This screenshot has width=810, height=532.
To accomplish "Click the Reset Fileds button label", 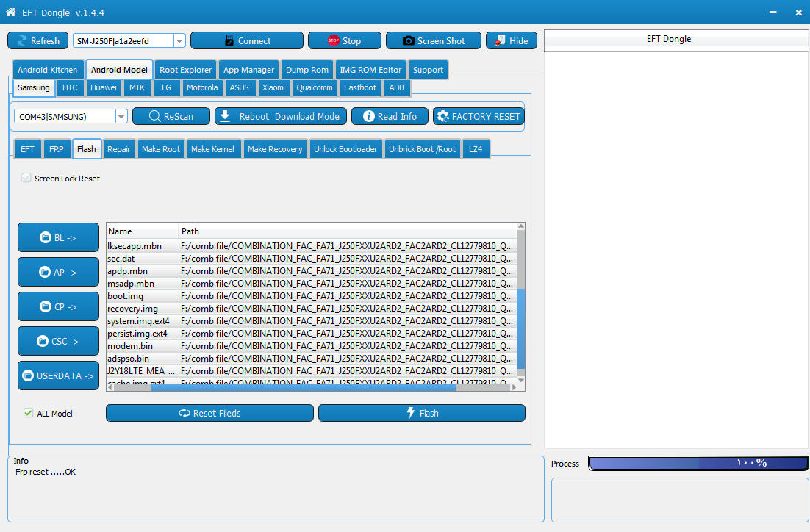I will click(217, 413).
